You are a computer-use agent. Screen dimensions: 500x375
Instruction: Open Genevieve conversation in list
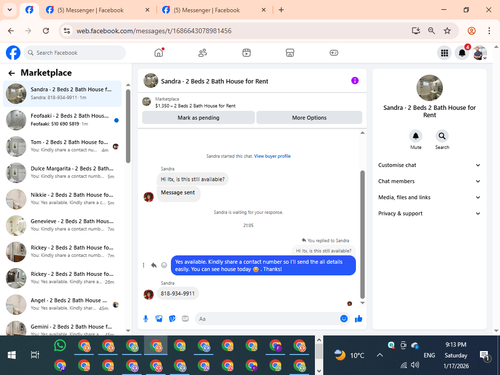(x=62, y=225)
